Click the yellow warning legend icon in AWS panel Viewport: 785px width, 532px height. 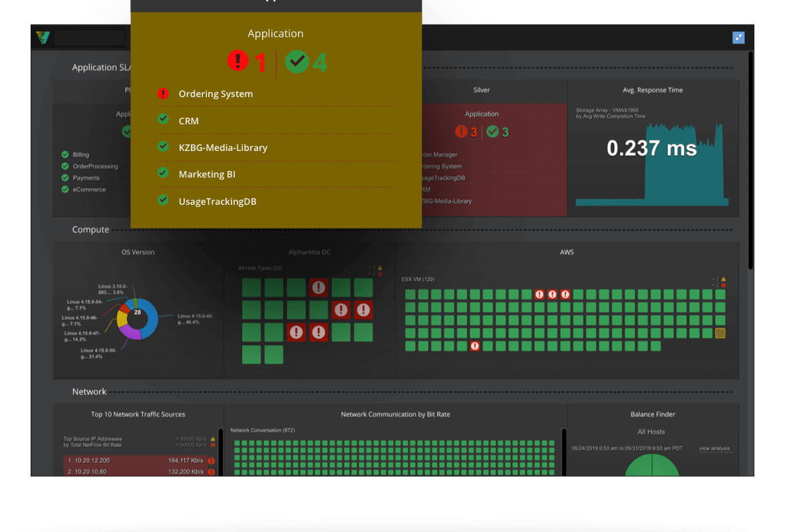[723, 279]
